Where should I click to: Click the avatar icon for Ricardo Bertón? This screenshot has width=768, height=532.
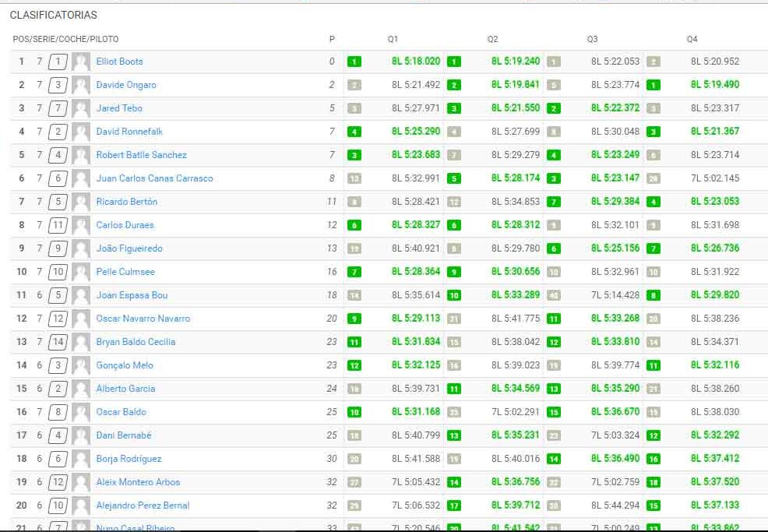(81, 203)
